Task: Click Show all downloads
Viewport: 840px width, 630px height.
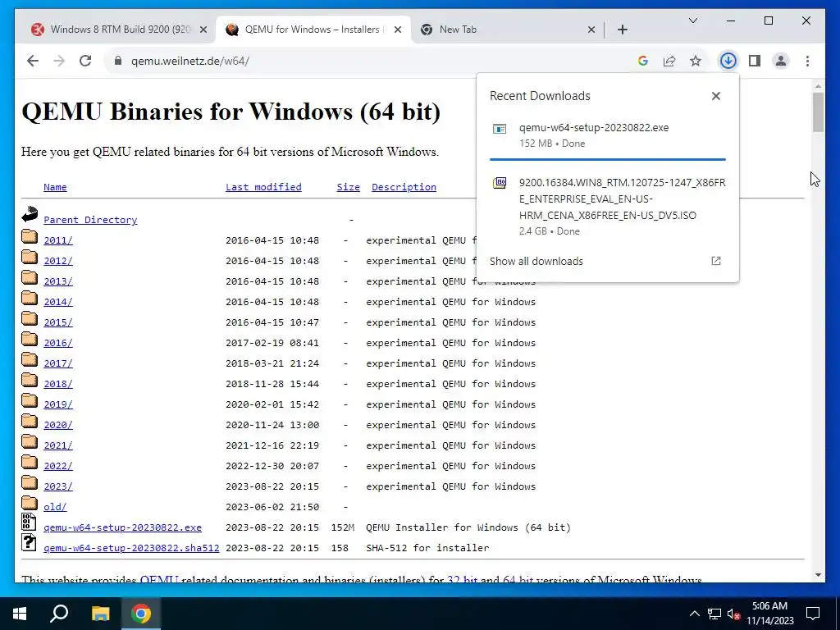Action: (x=536, y=261)
